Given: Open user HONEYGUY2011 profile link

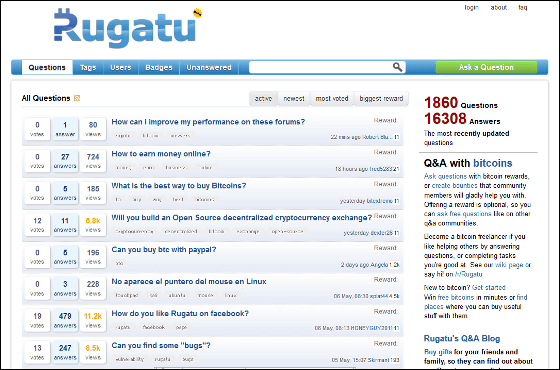Looking at the screenshot, I should (x=371, y=328).
